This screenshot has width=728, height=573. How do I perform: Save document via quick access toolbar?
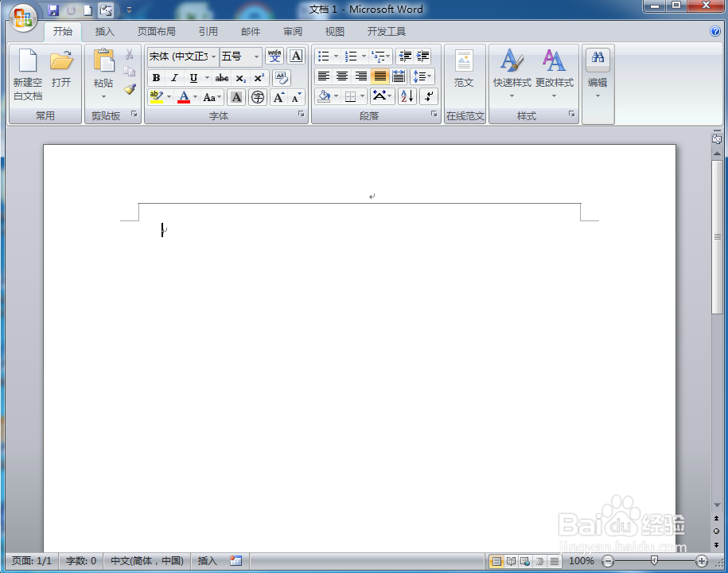click(53, 10)
